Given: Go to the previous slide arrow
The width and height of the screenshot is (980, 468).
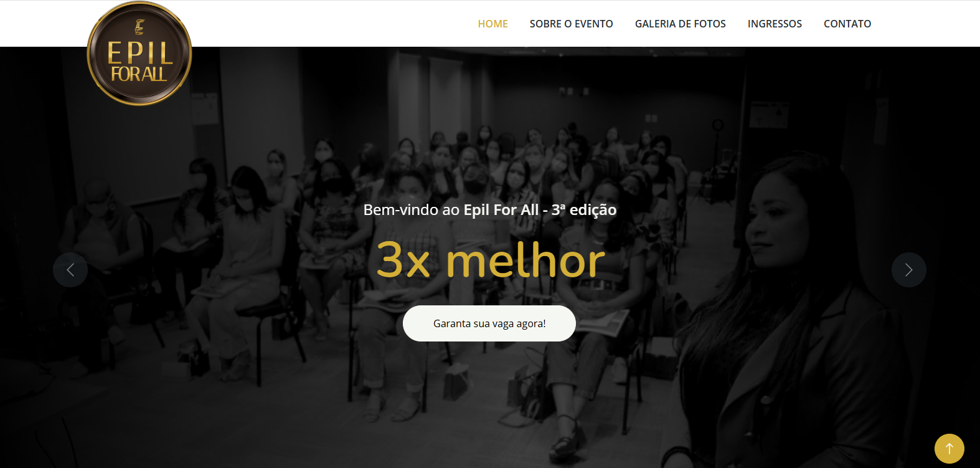Looking at the screenshot, I should tap(70, 270).
